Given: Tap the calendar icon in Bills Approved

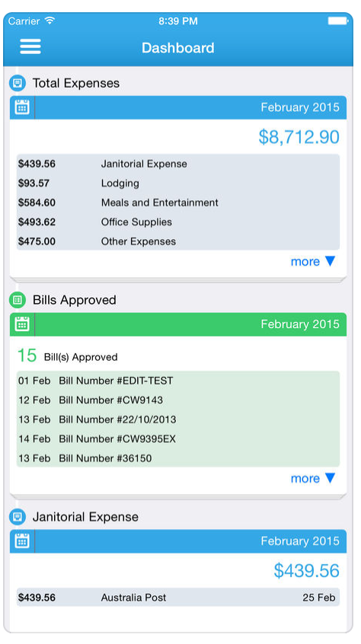Looking at the screenshot, I should click(22, 324).
